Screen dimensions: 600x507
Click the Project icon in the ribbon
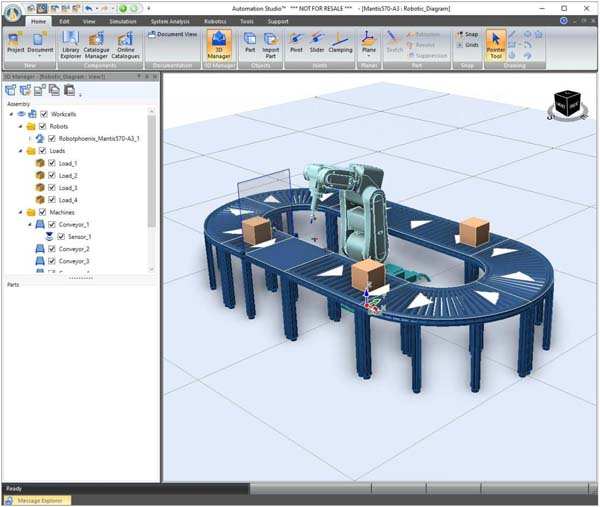pyautogui.click(x=15, y=42)
